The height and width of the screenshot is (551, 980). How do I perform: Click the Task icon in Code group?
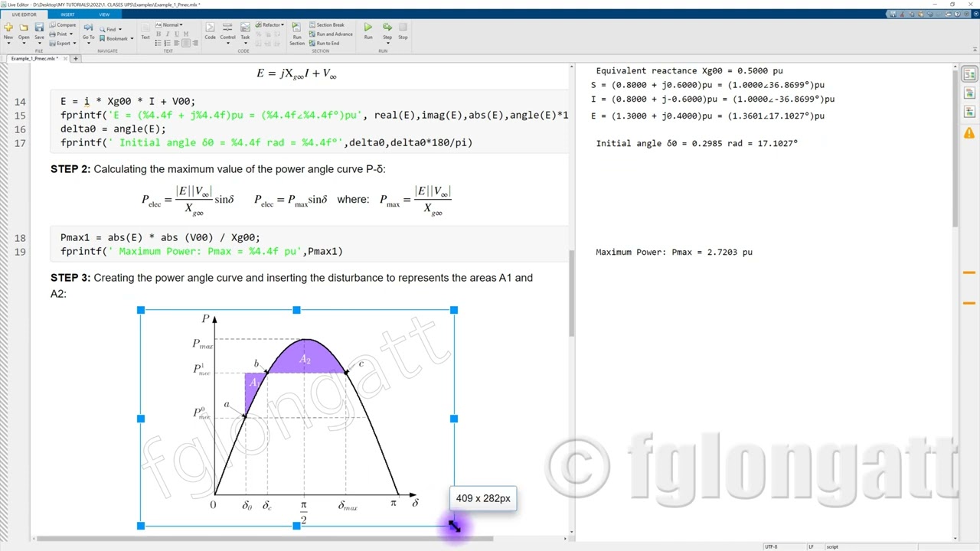coord(245,27)
